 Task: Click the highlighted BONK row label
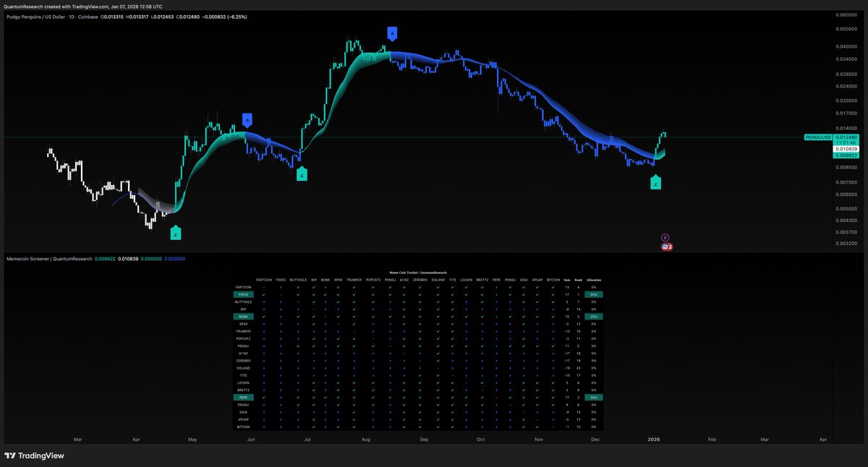[244, 317]
